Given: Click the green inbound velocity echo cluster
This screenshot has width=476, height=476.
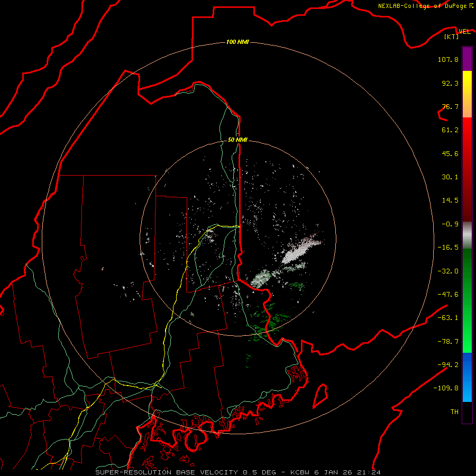Looking at the screenshot, I should pyautogui.click(x=268, y=322).
